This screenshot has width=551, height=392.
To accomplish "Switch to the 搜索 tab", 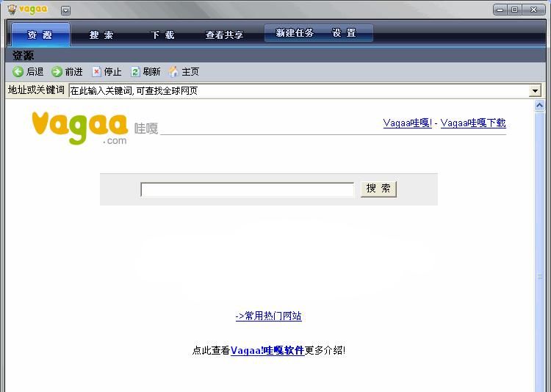I will tap(101, 35).
